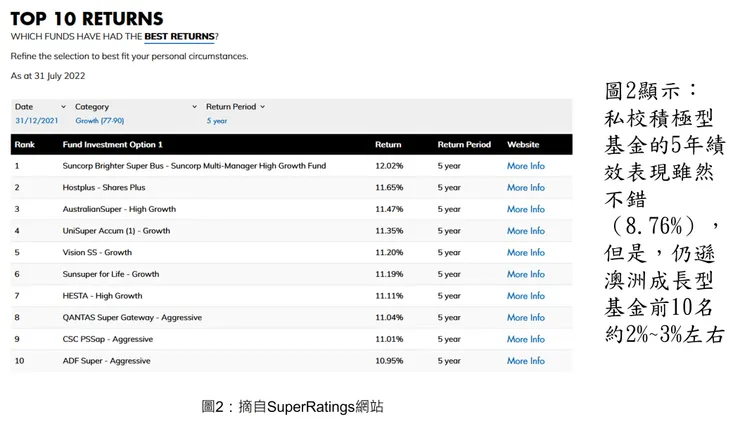The height and width of the screenshot is (424, 740).
Task: Click the 11.47% return value
Action: click(389, 209)
